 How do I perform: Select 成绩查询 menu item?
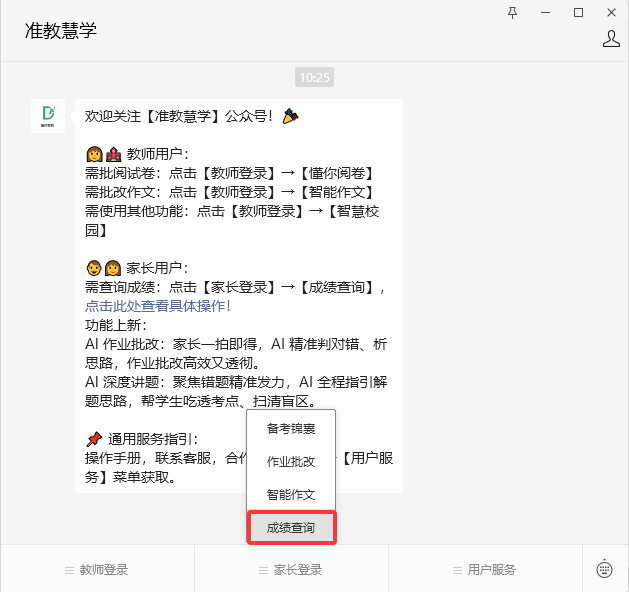tap(291, 527)
